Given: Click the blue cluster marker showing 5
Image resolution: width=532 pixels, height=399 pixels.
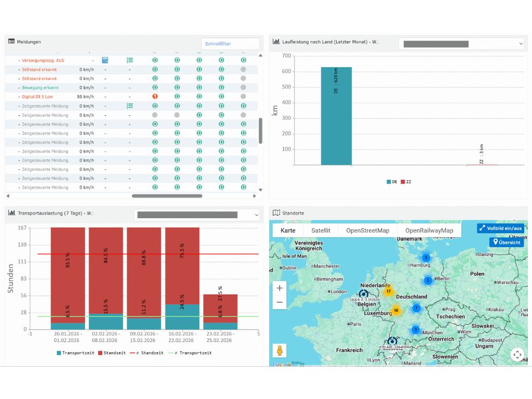Looking at the screenshot, I should pos(426,258).
